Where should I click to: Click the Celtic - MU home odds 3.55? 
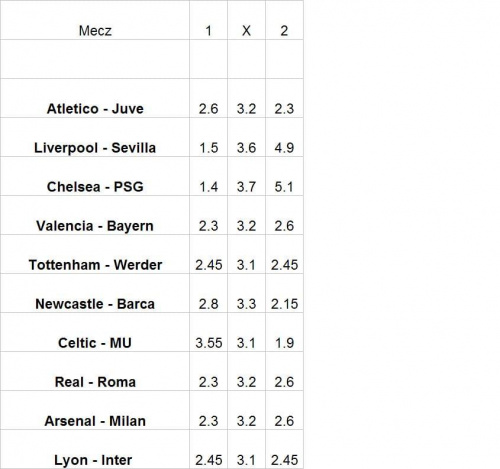coord(209,332)
